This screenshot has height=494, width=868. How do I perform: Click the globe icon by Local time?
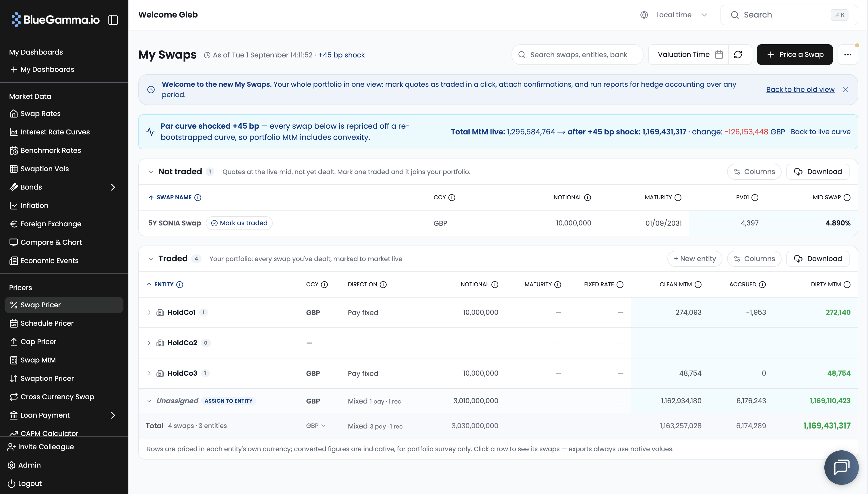644,15
